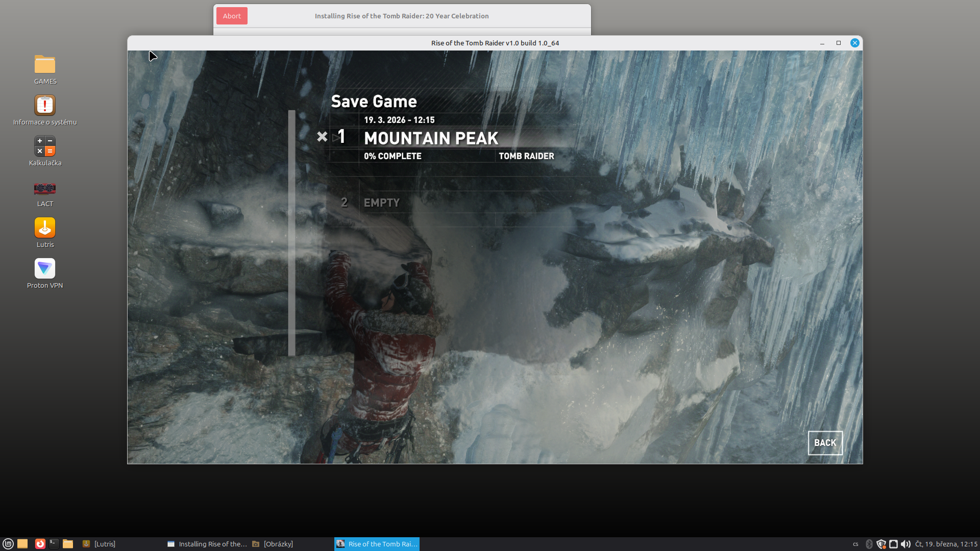Open Proton VPN desktop icon
980x551 pixels.
(x=45, y=269)
